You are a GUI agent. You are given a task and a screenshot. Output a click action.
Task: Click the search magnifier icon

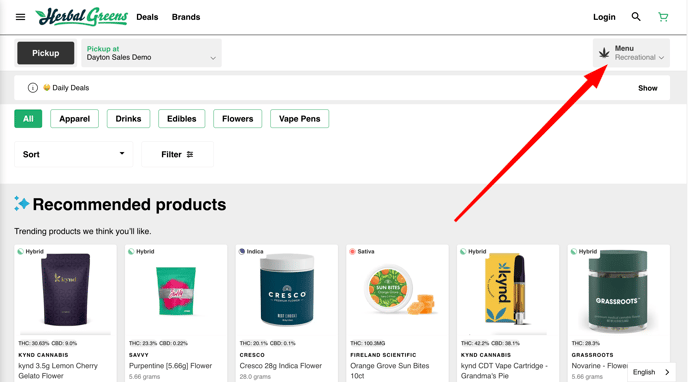pos(636,17)
